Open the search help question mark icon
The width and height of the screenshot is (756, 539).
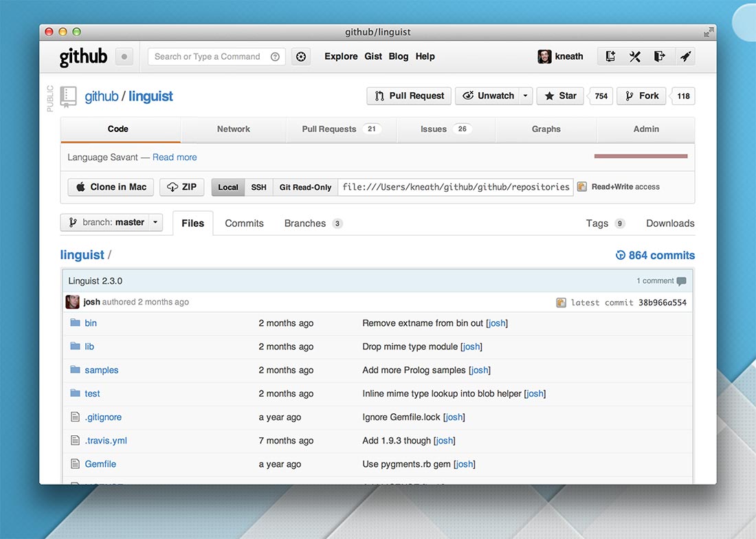pyautogui.click(x=275, y=57)
